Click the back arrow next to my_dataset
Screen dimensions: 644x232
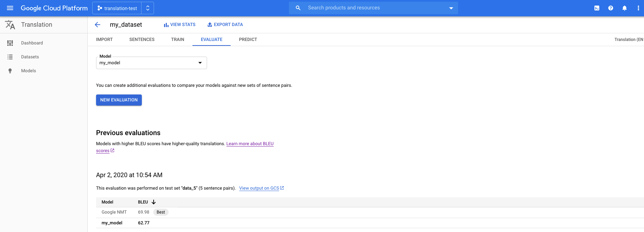97,25
